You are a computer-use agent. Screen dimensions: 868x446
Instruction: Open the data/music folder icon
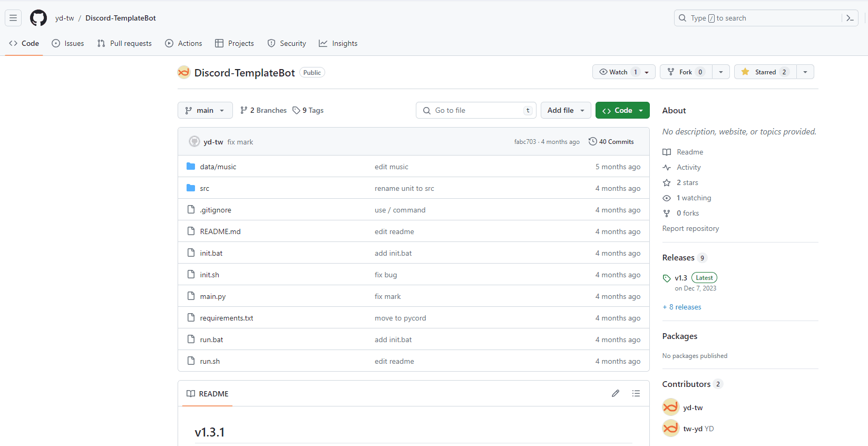[191, 167]
